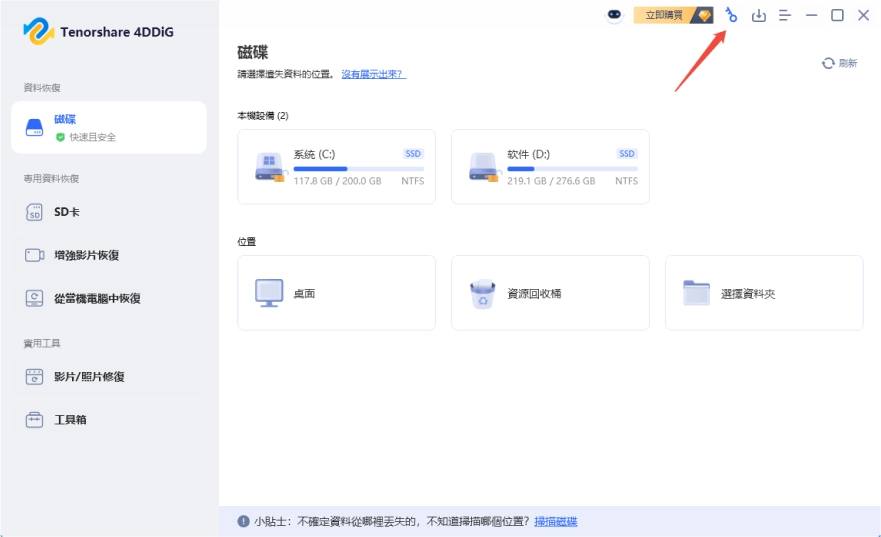Open the hamburger menu icon
Screen dimensions: 881x537
(x=785, y=15)
